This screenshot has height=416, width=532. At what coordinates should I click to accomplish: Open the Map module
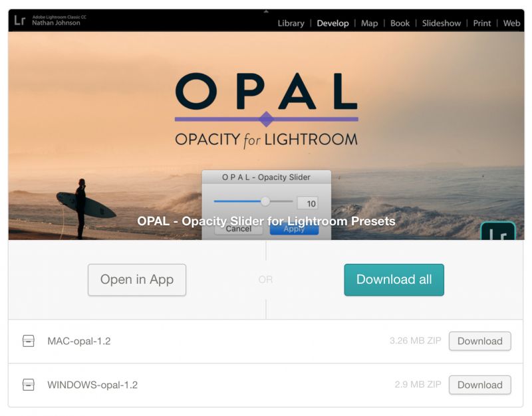(369, 23)
